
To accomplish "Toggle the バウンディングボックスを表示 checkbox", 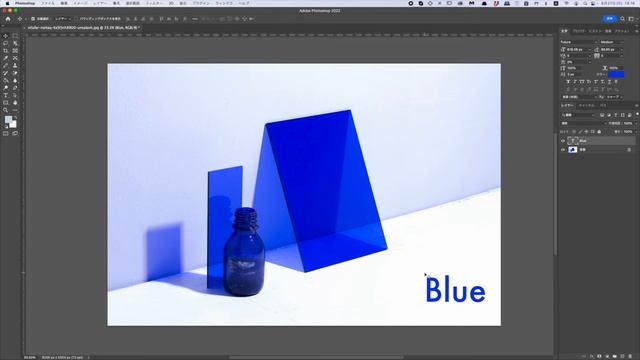I will 76,19.
